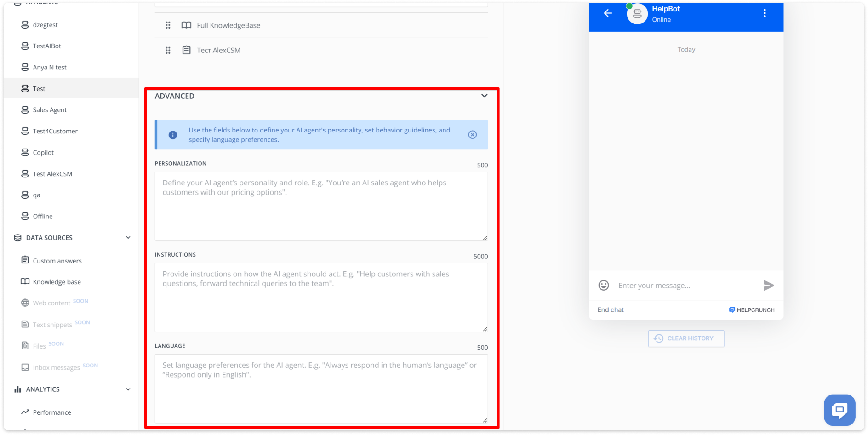Click the book icon next to Full KnowledgeBase
The width and height of the screenshot is (868, 435).
pos(186,25)
